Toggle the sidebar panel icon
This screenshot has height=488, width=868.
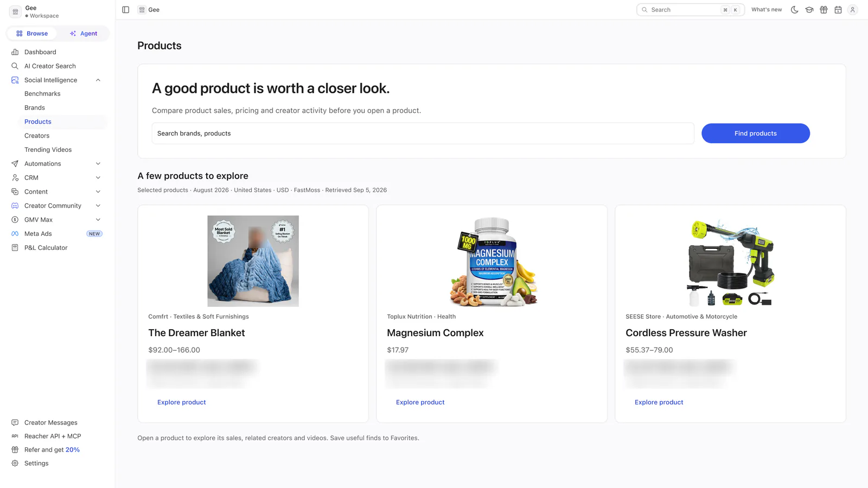pos(126,10)
